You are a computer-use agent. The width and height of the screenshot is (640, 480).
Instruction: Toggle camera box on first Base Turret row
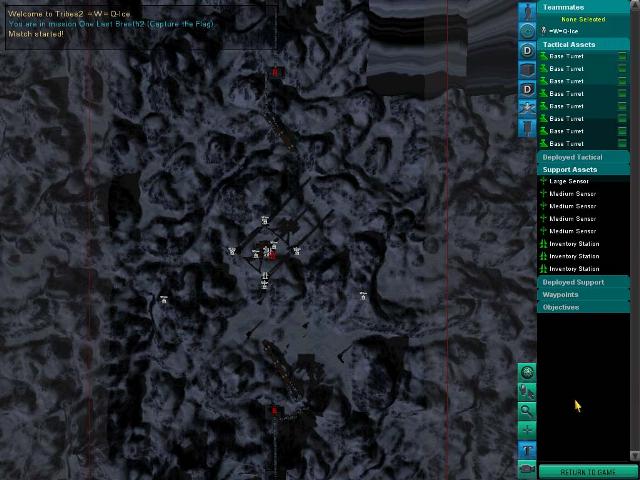622,56
